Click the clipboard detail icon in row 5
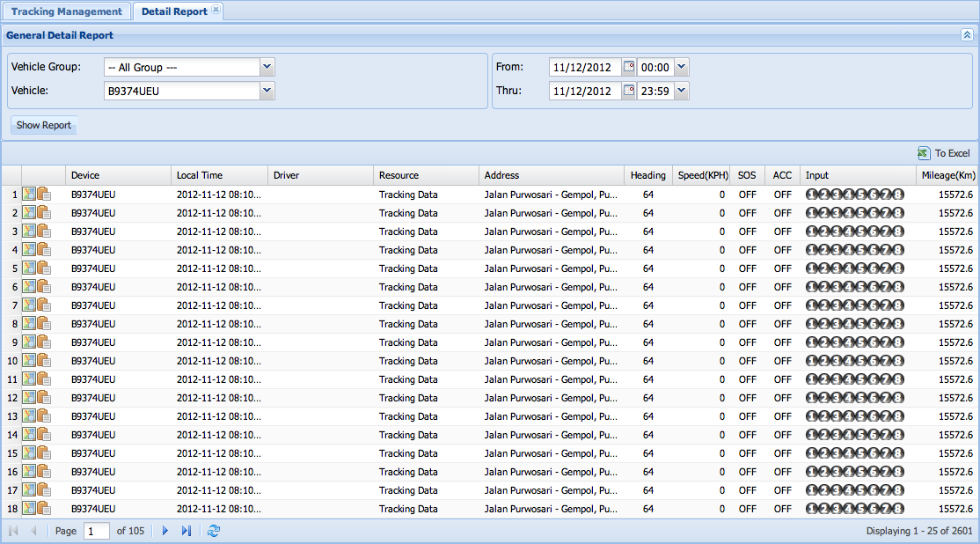This screenshot has width=980, height=544. (44, 268)
